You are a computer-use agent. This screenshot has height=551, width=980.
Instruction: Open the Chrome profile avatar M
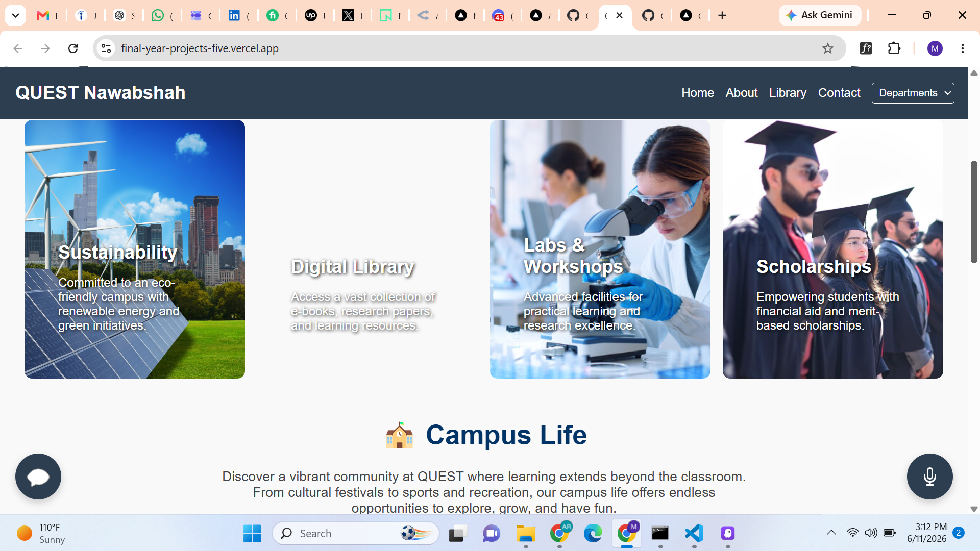tap(935, 48)
